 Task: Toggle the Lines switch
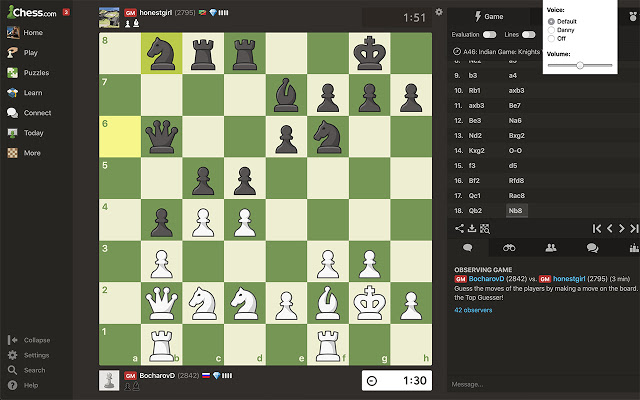coord(529,35)
